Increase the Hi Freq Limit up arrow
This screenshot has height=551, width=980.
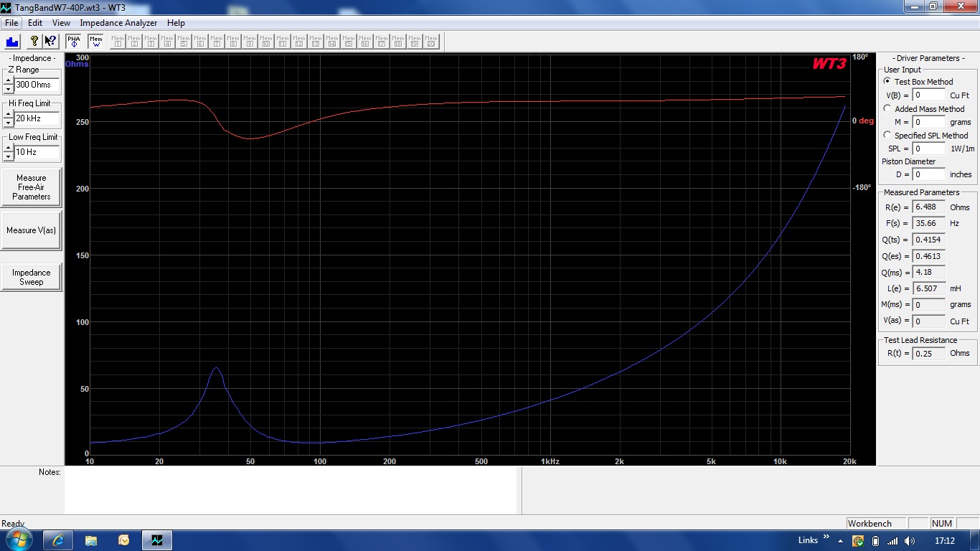(x=9, y=114)
